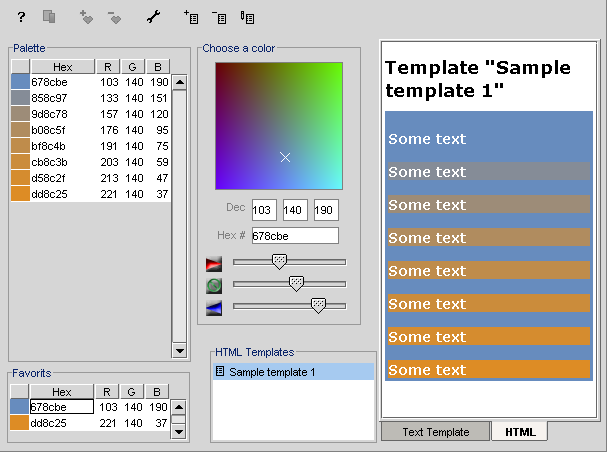
Task: Pick a color in the gradient square
Action: point(279,126)
